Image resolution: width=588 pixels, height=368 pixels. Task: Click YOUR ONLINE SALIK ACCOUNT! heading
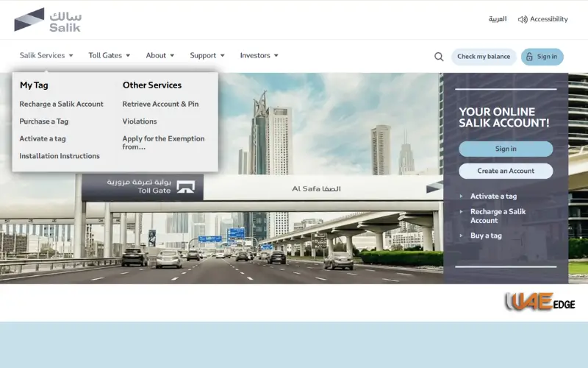(504, 117)
